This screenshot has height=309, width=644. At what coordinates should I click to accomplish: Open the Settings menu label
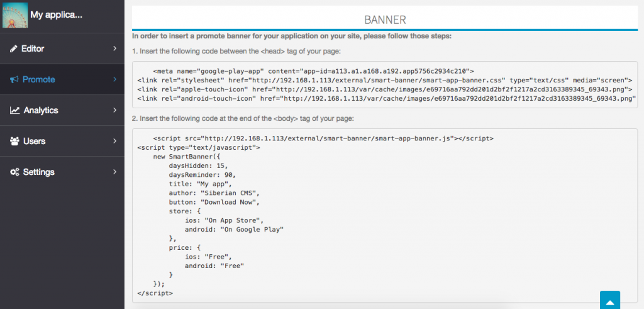coord(39,172)
